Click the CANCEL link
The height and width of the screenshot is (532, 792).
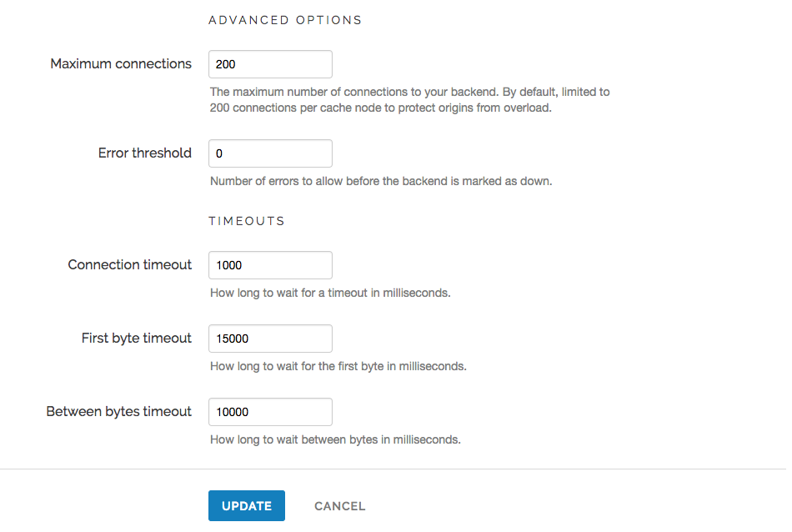tap(339, 506)
